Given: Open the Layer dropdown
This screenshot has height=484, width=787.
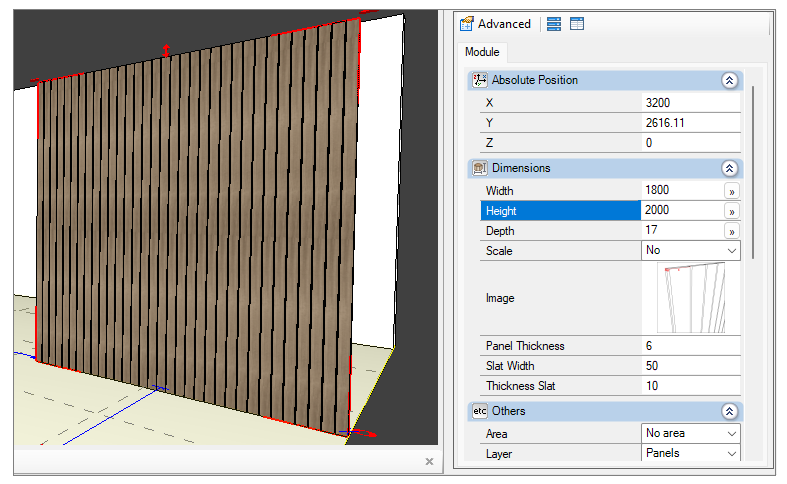Looking at the screenshot, I should click(x=732, y=453).
